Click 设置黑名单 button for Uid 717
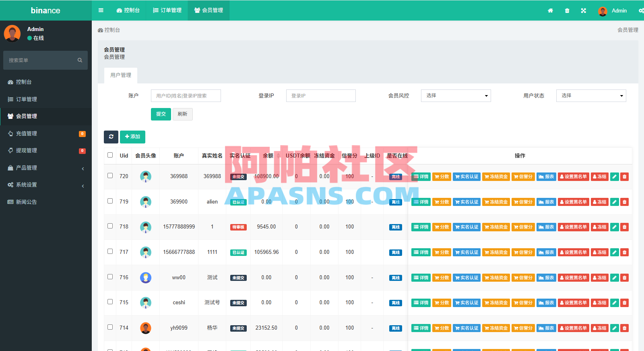 click(x=574, y=252)
